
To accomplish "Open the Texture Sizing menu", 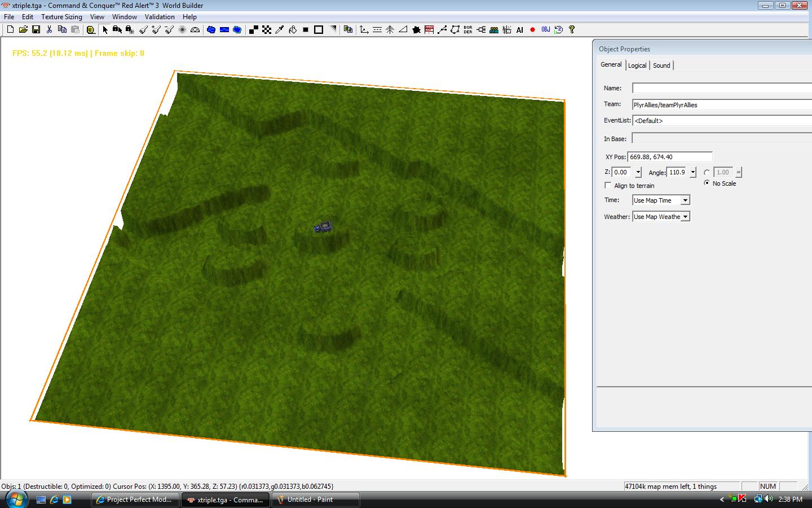I will 61,17.
